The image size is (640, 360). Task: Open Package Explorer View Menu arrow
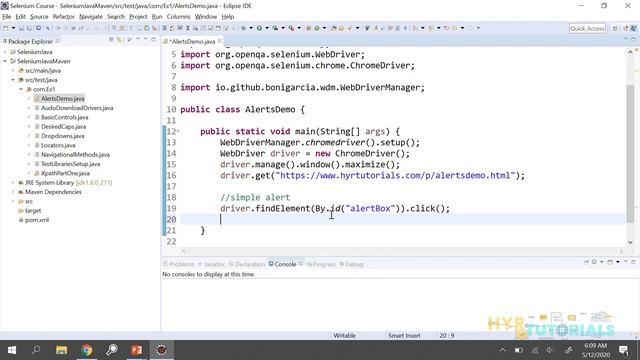point(138,39)
